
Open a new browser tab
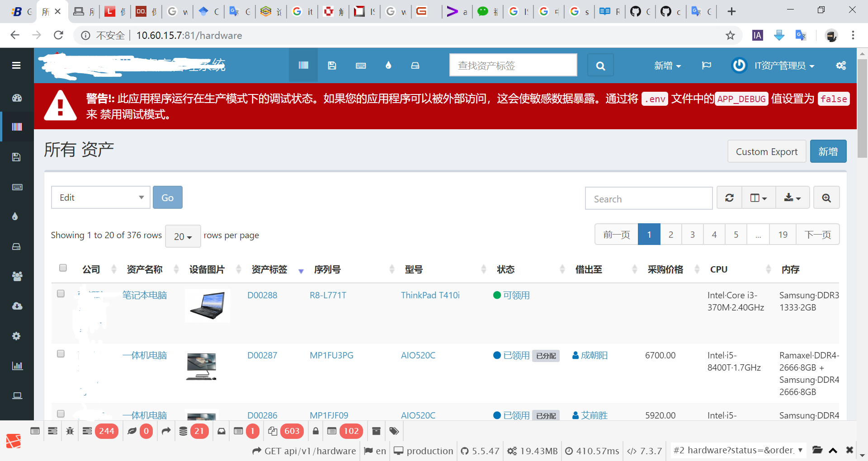[x=732, y=11]
